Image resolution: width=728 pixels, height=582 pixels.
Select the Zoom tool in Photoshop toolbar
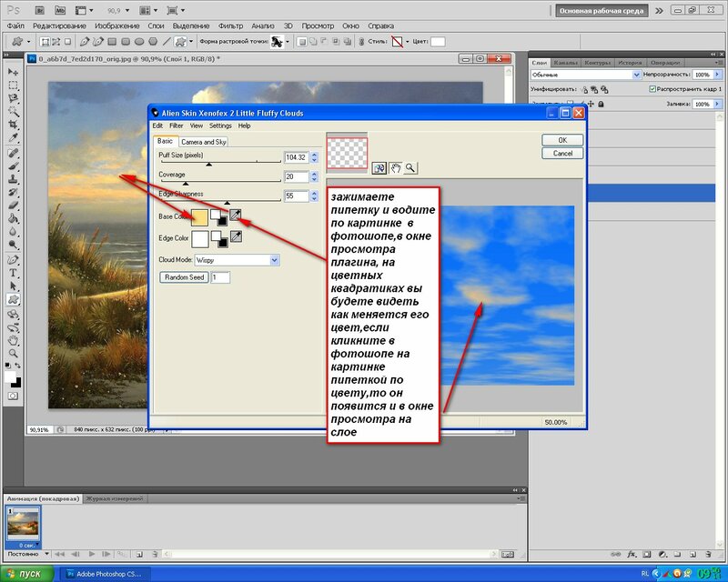[13, 354]
